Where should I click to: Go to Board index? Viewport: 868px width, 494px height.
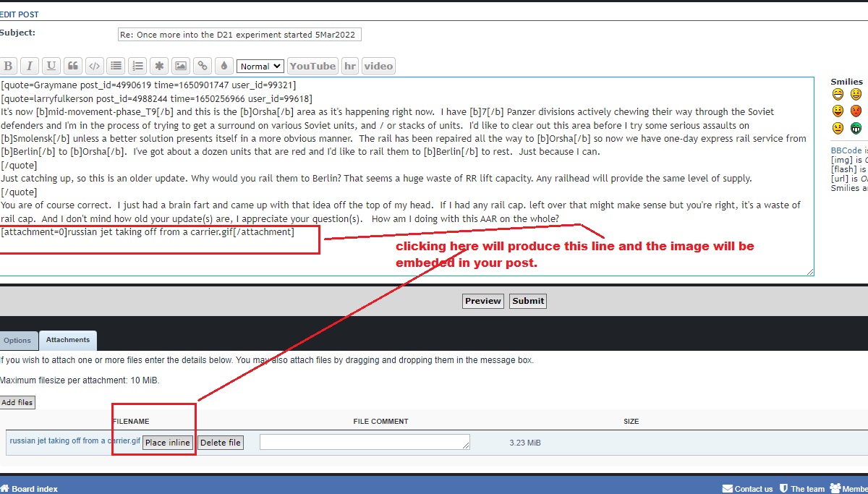click(x=29, y=489)
